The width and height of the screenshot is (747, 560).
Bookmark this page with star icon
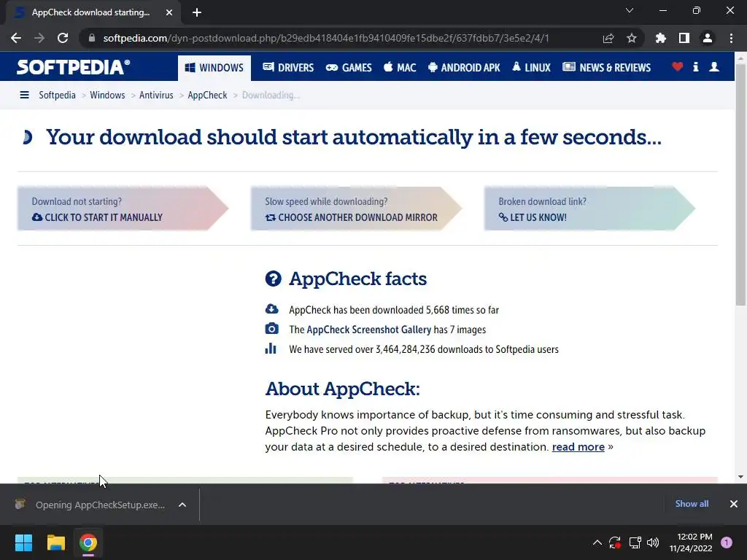coord(632,38)
